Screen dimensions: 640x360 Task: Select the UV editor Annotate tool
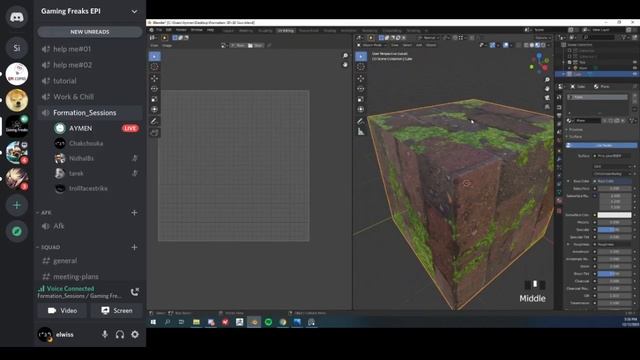point(154,121)
